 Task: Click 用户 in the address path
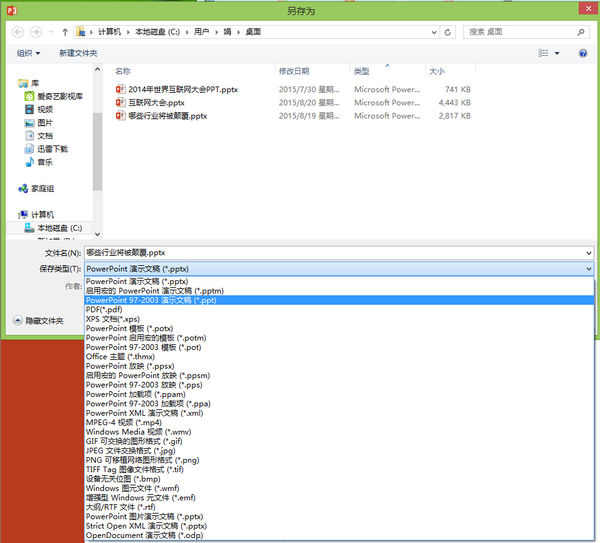point(202,32)
